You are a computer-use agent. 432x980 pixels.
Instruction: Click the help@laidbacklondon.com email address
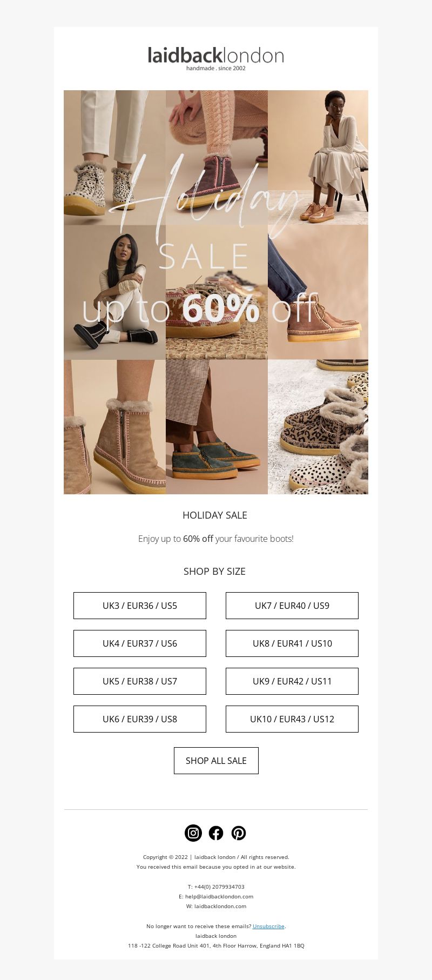pos(219,896)
